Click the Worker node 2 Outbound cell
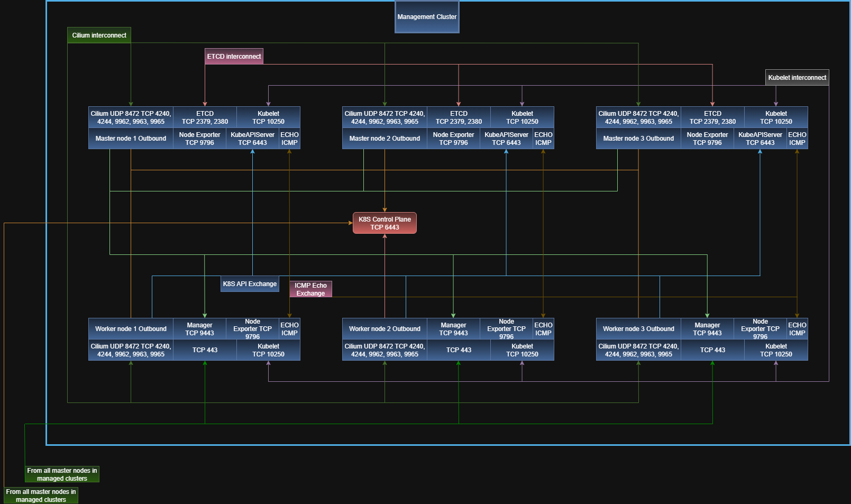Screen dimensions: 851x504 (x=385, y=329)
